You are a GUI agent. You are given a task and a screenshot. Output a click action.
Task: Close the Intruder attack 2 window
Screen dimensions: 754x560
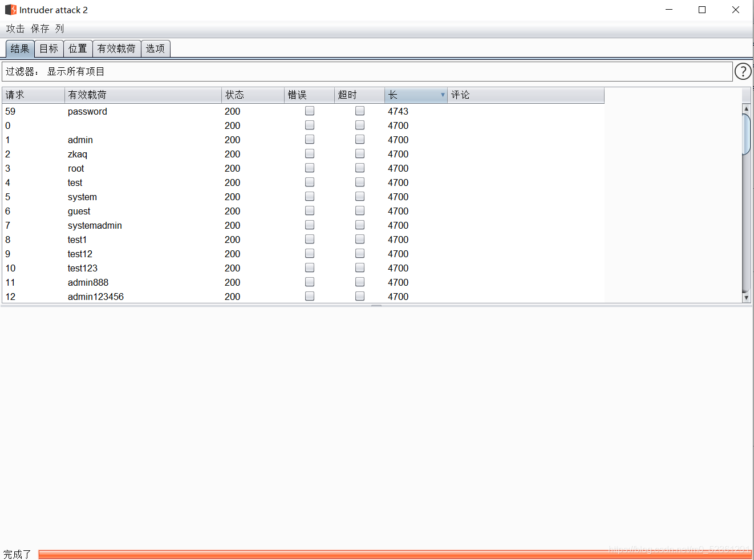[736, 10]
